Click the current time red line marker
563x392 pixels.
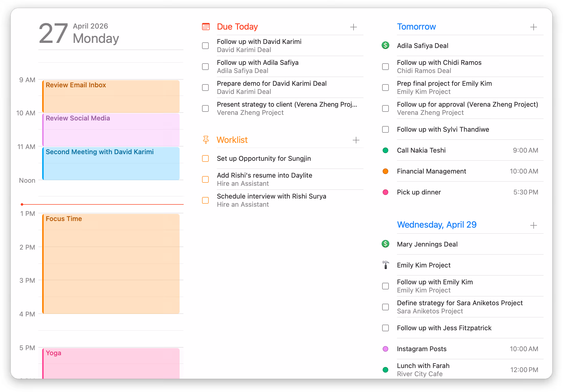(x=102, y=204)
